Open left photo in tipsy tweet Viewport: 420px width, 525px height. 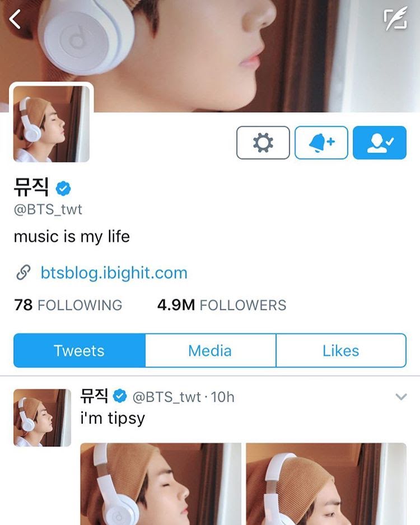[161, 484]
